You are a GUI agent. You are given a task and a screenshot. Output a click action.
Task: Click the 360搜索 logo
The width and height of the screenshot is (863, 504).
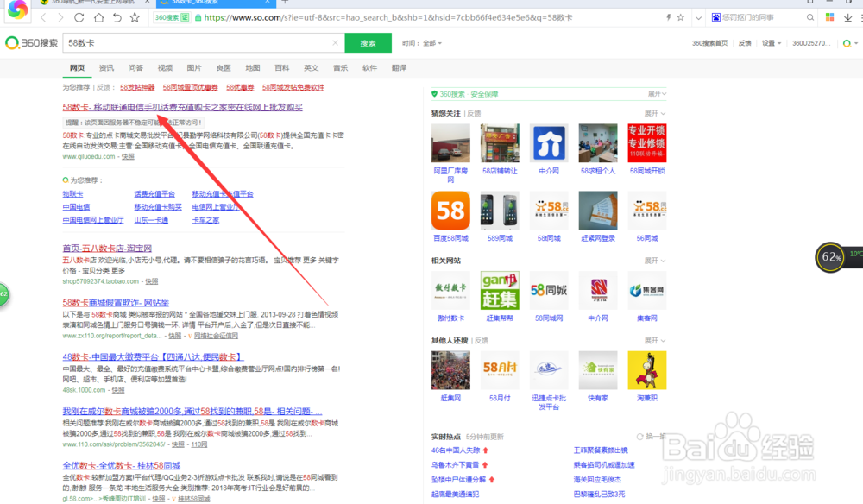[x=31, y=43]
